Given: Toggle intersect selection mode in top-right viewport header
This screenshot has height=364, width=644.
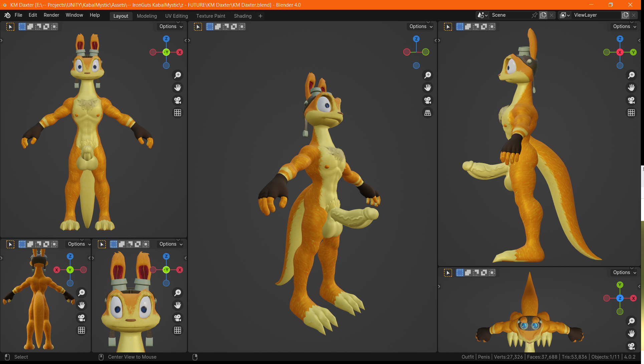Looking at the screenshot, I should pos(492,27).
